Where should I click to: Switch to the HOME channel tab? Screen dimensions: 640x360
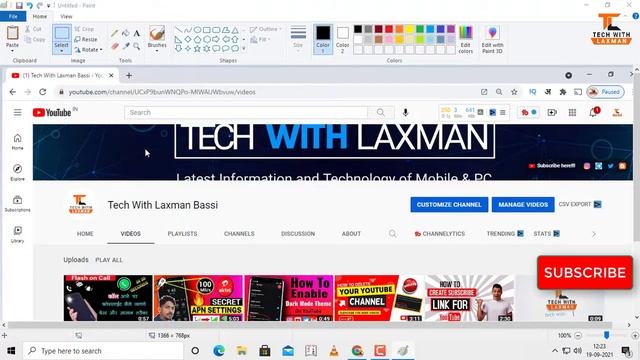(x=85, y=233)
